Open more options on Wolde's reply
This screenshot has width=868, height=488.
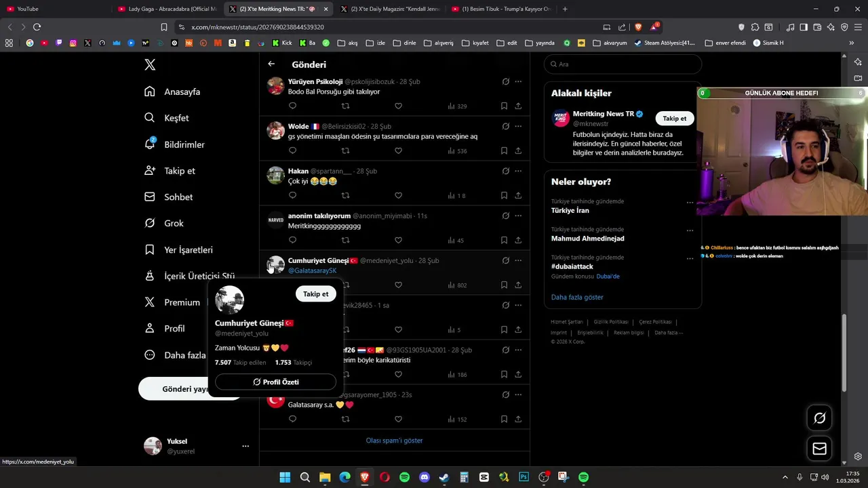518,126
